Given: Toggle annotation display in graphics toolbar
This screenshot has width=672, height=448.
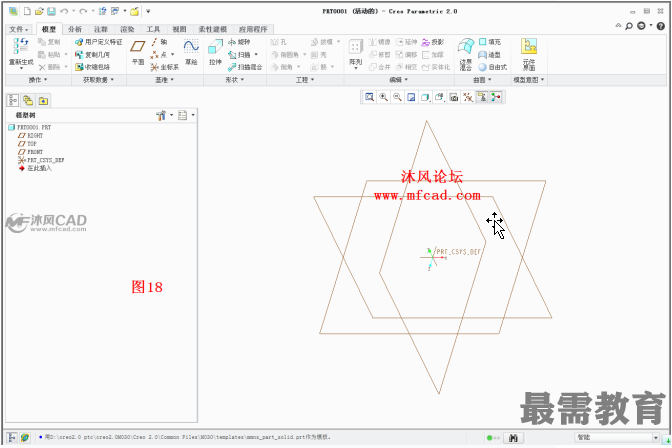Looking at the screenshot, I should pyautogui.click(x=482, y=97).
